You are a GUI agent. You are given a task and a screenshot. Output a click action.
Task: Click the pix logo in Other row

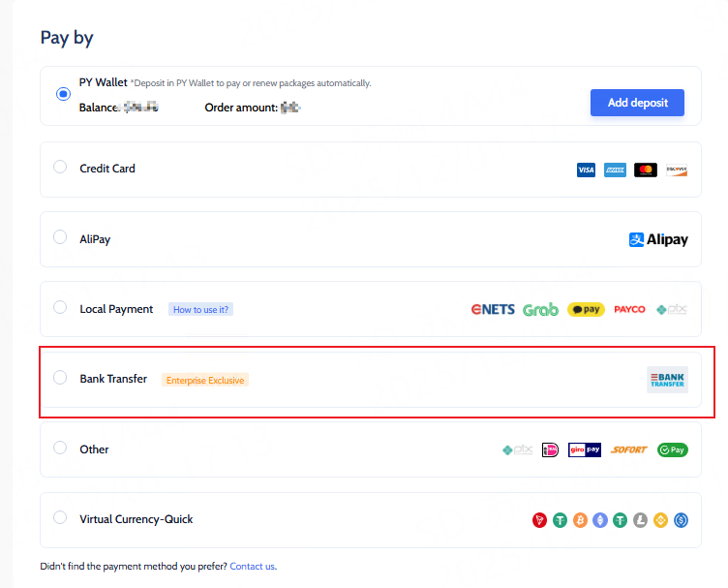point(517,449)
